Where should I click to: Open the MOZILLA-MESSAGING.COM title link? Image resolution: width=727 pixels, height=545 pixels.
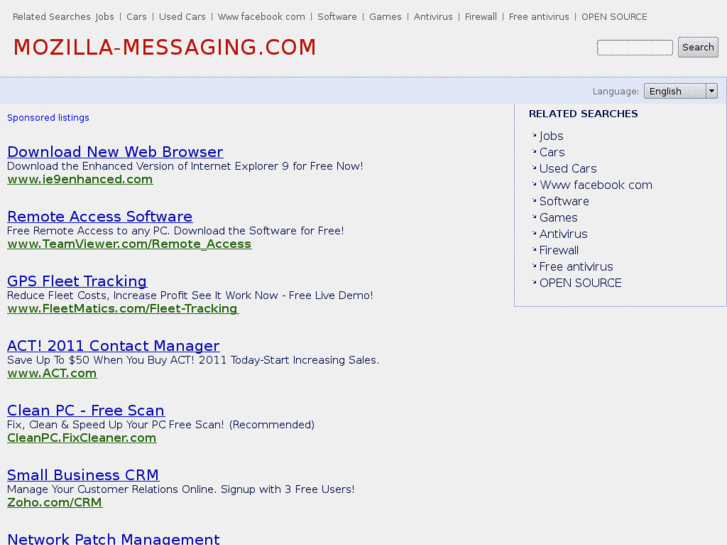[x=165, y=47]
